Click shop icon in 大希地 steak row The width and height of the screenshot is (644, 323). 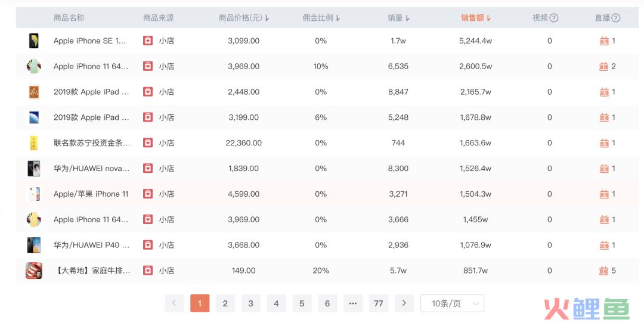pos(148,271)
